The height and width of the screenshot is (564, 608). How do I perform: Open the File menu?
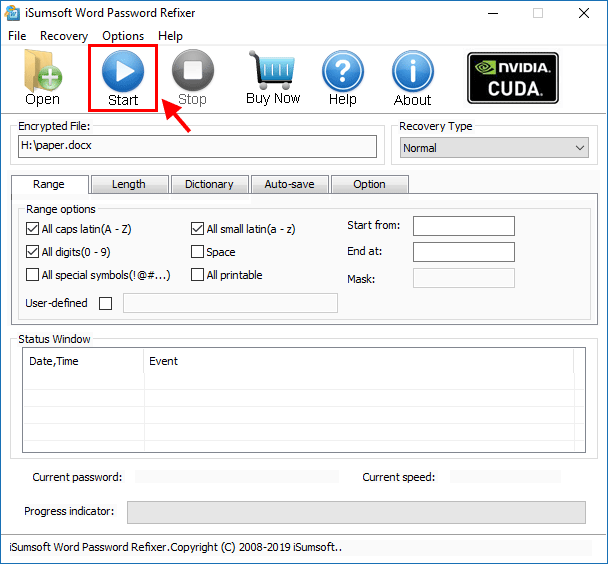17,36
